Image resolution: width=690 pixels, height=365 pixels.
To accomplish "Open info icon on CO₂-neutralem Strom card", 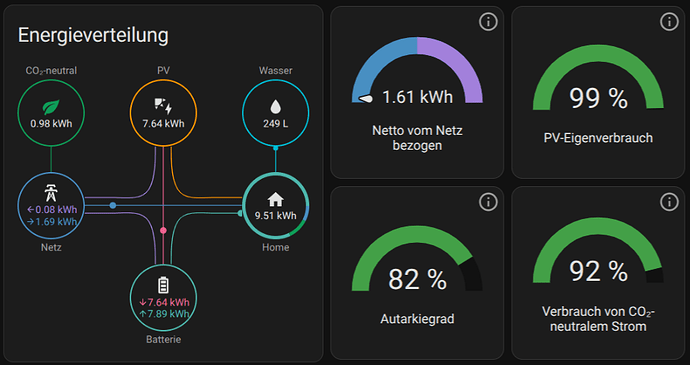I will [669, 202].
